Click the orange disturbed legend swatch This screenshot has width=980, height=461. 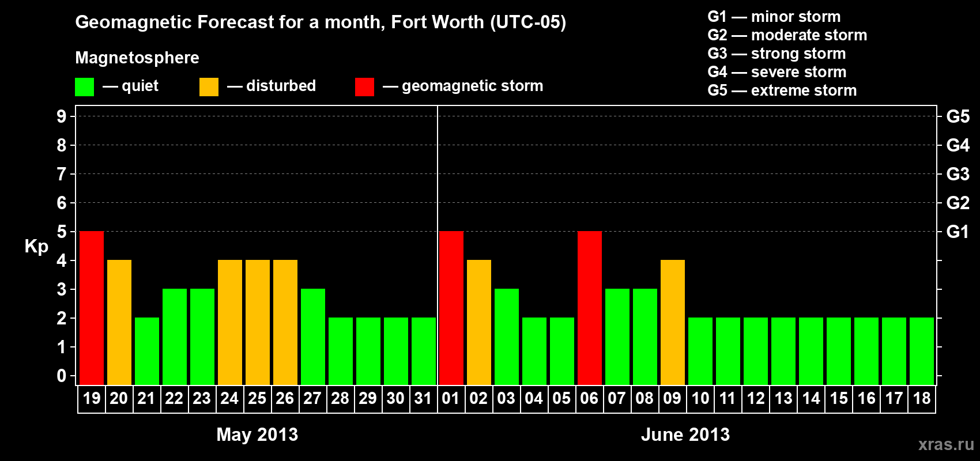(x=209, y=87)
